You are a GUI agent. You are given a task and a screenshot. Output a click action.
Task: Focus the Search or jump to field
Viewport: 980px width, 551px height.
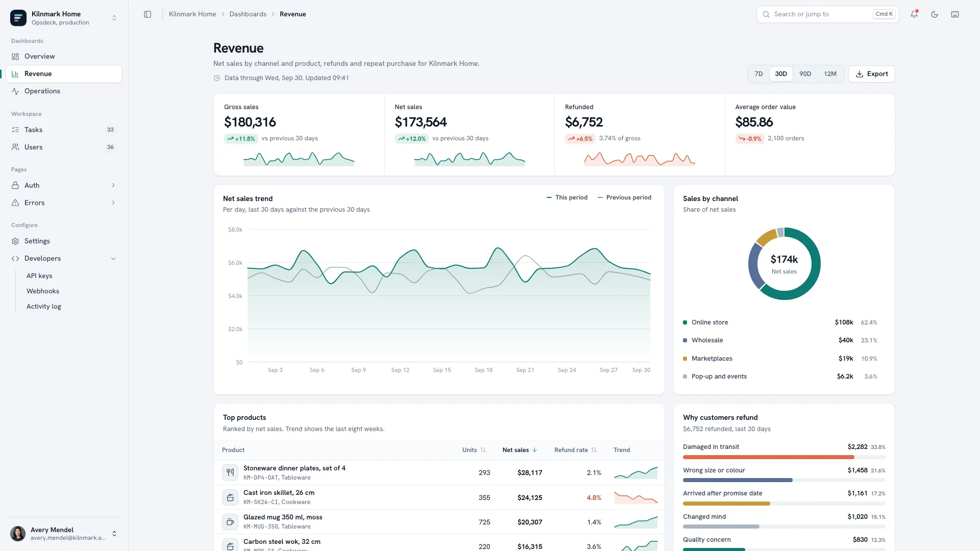[x=827, y=14]
